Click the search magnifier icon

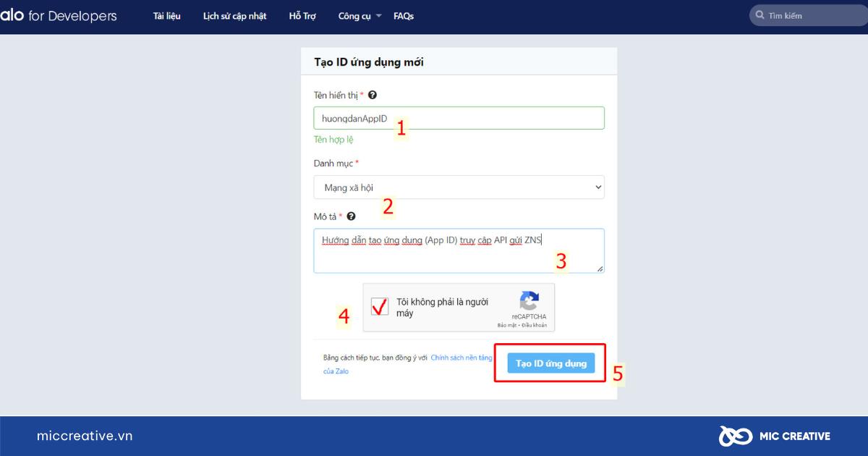pyautogui.click(x=759, y=15)
